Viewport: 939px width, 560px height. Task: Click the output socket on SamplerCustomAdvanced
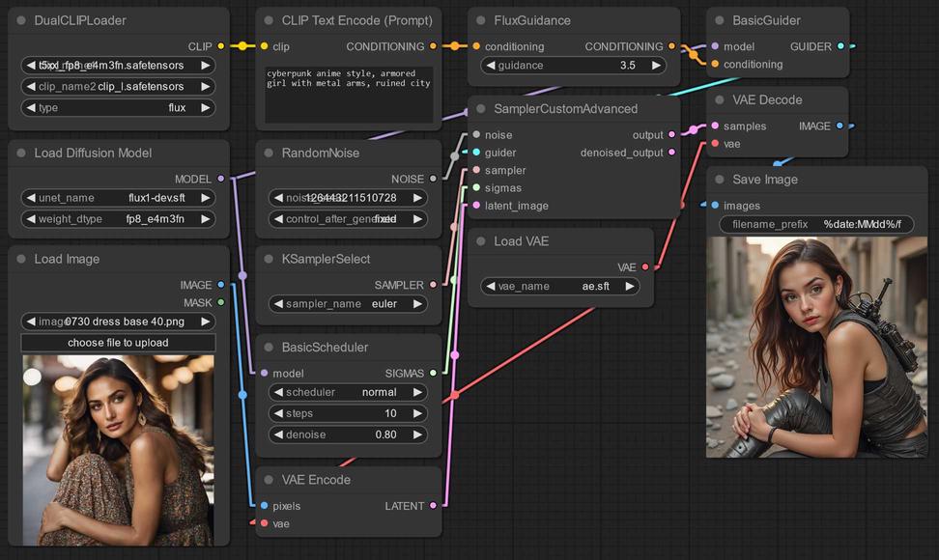pyautogui.click(x=671, y=134)
